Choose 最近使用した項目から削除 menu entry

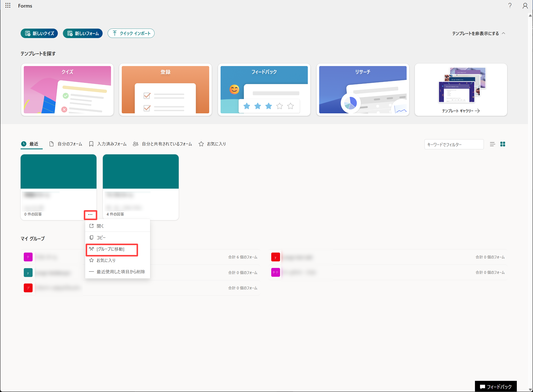click(118, 272)
